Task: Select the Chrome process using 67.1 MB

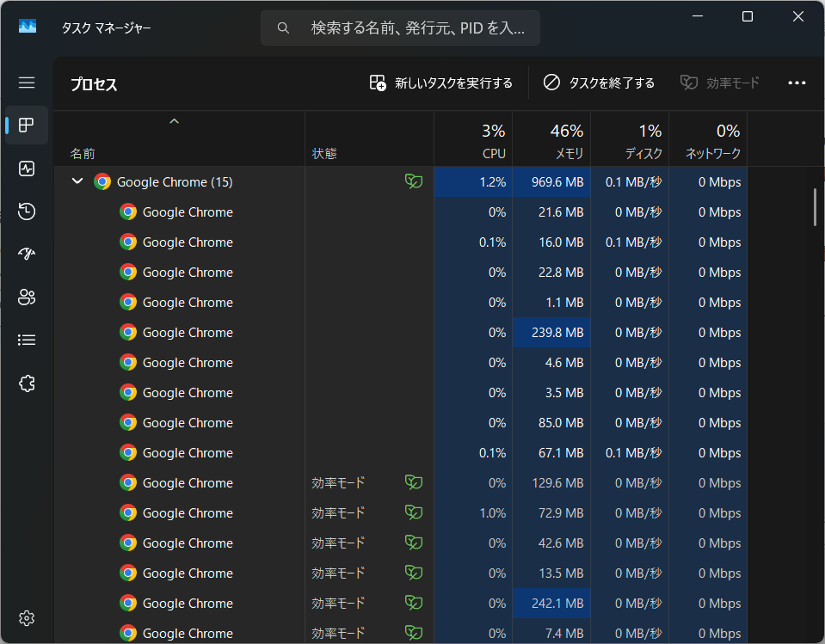Action: point(400,452)
